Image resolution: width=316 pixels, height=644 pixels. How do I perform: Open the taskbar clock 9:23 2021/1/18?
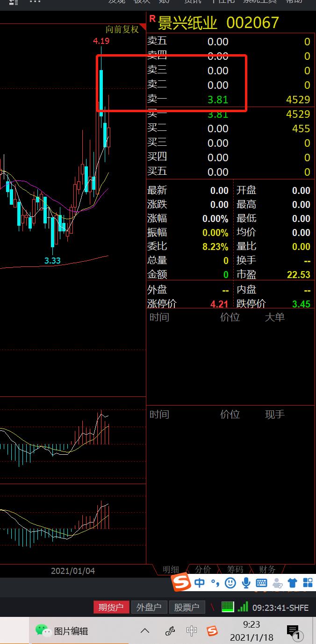251,631
